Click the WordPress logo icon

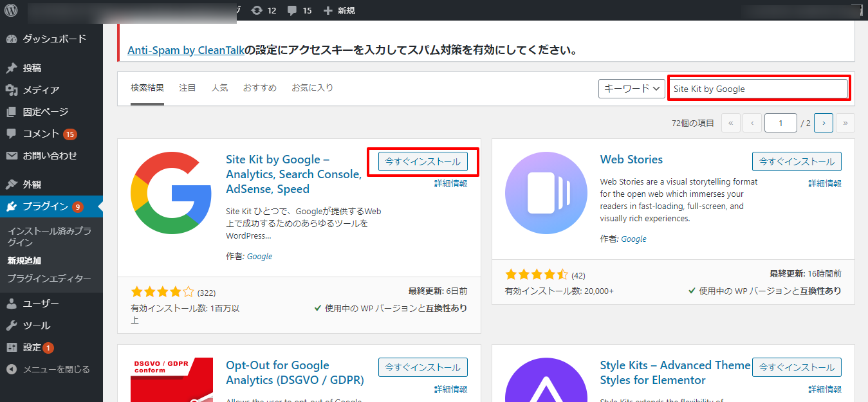click(x=12, y=10)
